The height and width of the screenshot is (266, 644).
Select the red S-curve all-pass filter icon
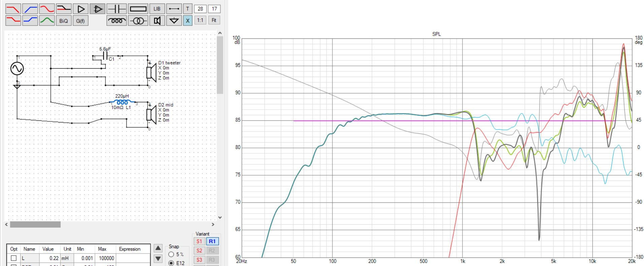(47, 9)
